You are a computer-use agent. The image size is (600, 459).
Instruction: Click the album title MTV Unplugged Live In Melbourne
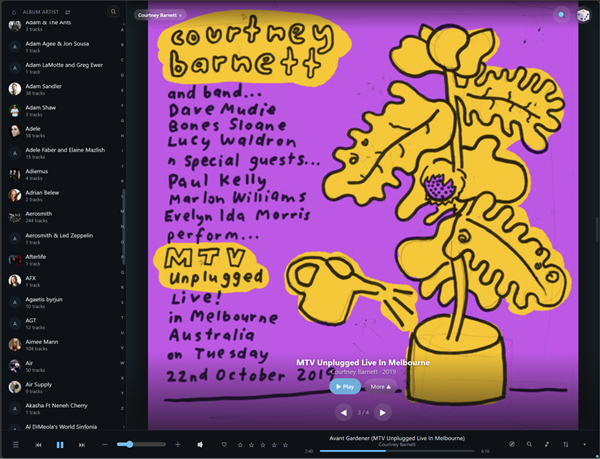(363, 363)
